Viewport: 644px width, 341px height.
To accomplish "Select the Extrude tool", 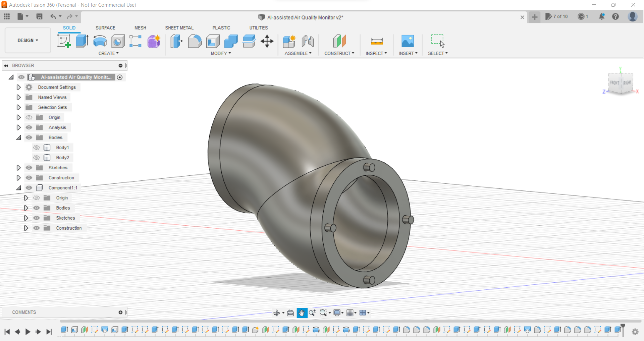I will tap(82, 41).
